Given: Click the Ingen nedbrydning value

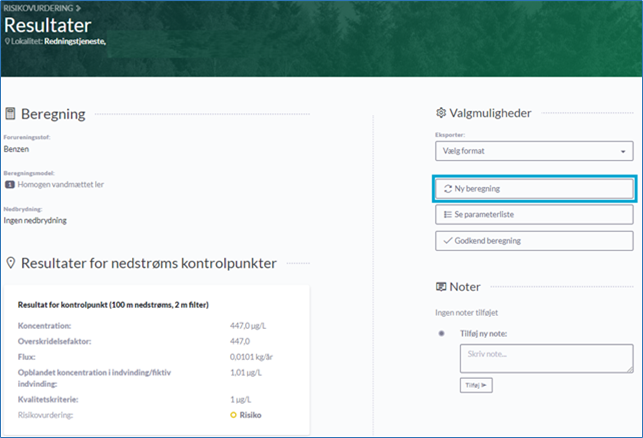Looking at the screenshot, I should (x=35, y=221).
